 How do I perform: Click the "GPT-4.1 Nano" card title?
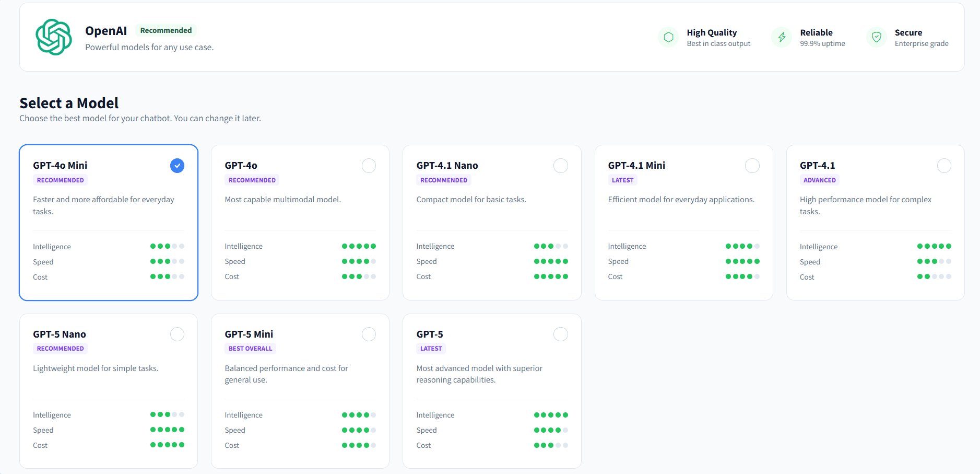click(x=447, y=166)
